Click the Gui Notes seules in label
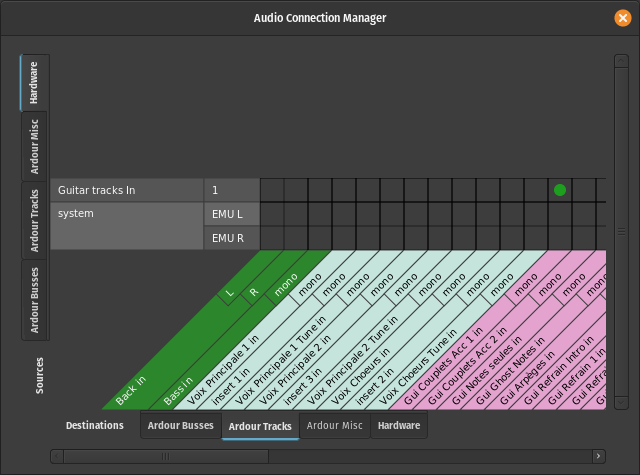640x475 pixels. [487, 370]
